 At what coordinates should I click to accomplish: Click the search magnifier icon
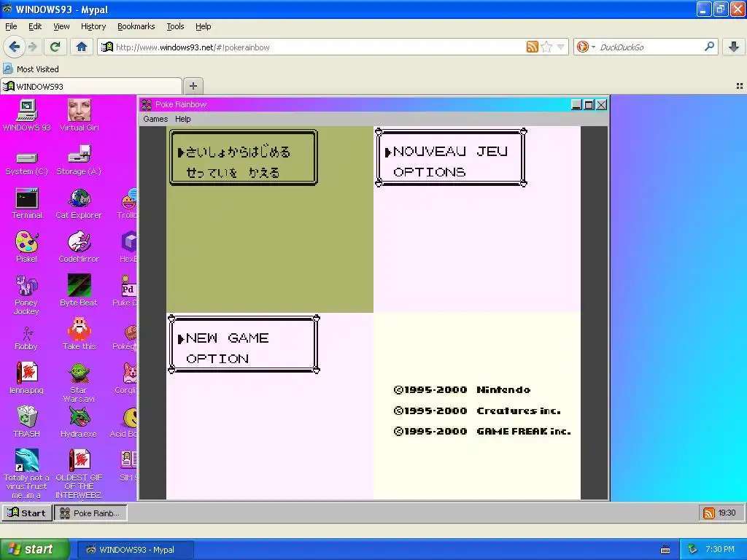[x=709, y=47]
